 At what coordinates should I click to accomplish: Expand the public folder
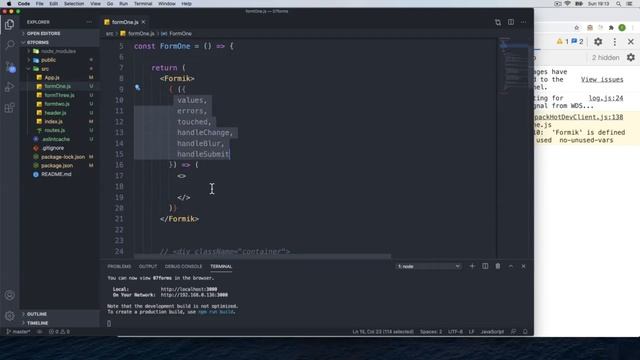(x=49, y=60)
